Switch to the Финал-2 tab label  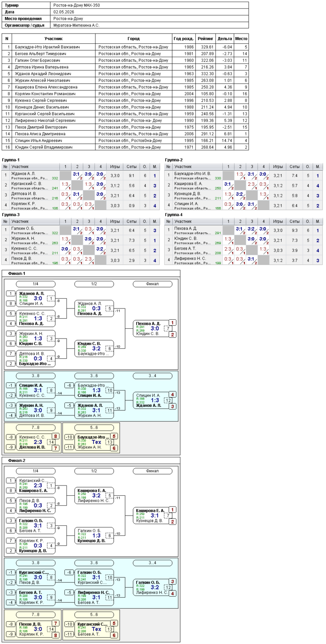(16, 460)
